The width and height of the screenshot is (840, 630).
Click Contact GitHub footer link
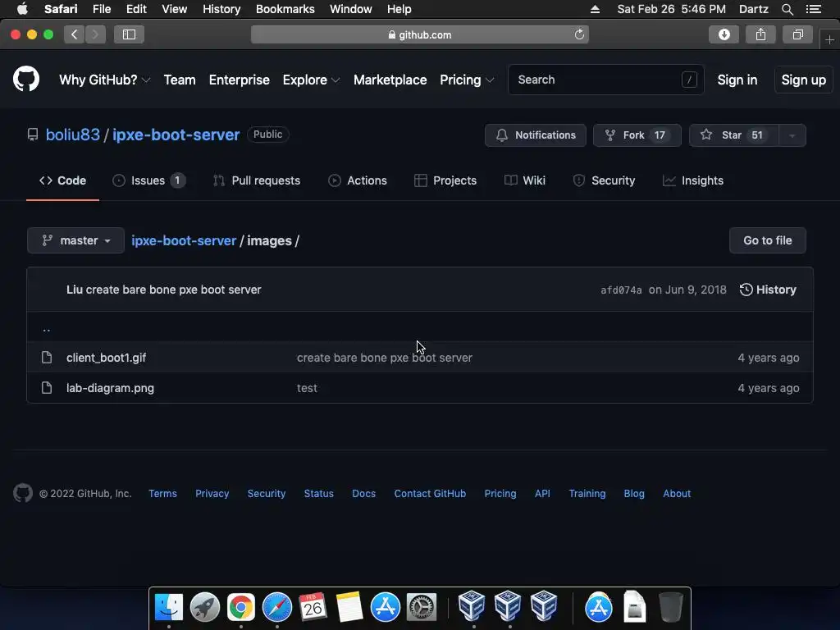pos(430,493)
